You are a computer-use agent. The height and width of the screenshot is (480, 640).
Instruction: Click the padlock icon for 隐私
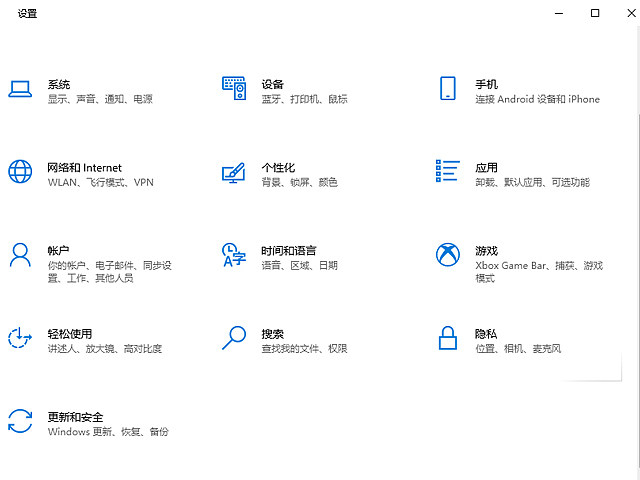448,338
